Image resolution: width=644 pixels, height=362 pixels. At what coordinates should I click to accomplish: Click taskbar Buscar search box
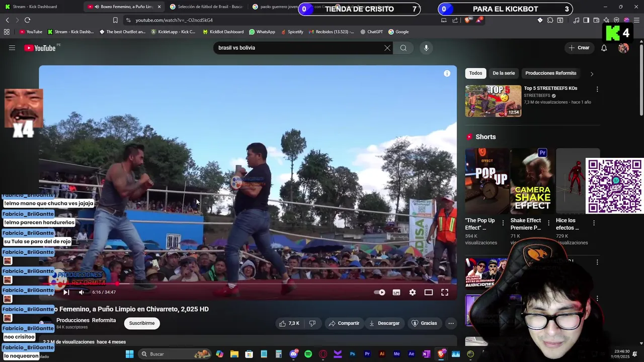pos(174,354)
